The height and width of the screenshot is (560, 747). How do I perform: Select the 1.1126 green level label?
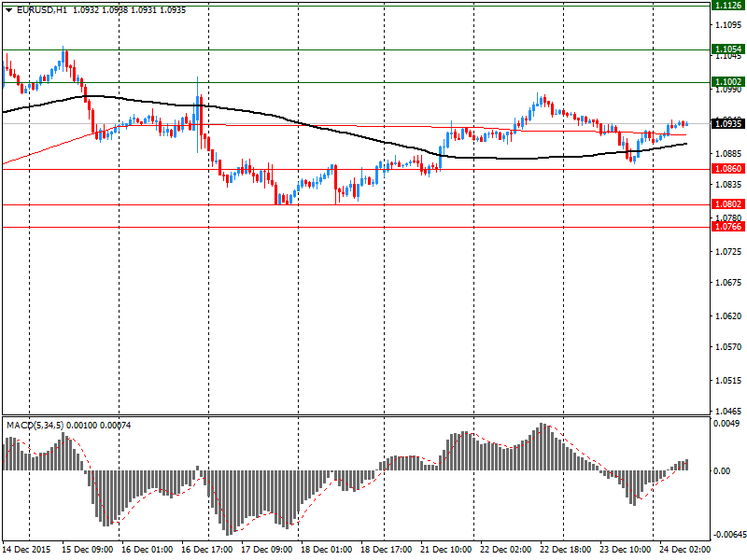tap(728, 6)
